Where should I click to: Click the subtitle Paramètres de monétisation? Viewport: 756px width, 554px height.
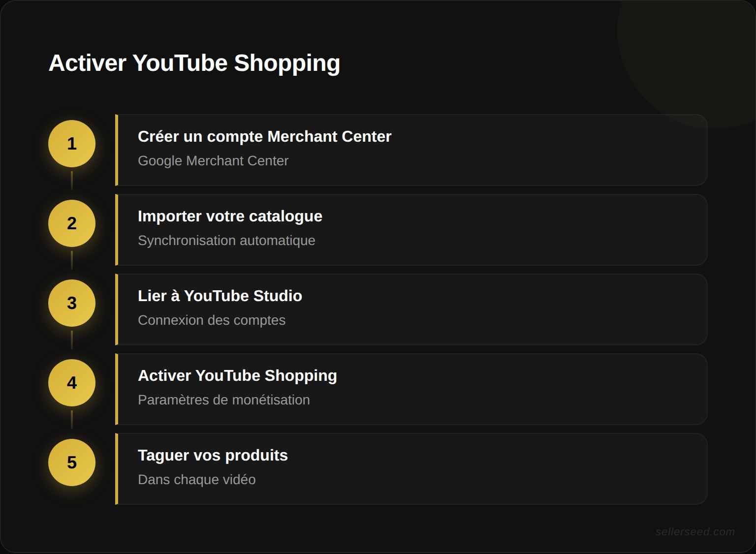tap(224, 400)
